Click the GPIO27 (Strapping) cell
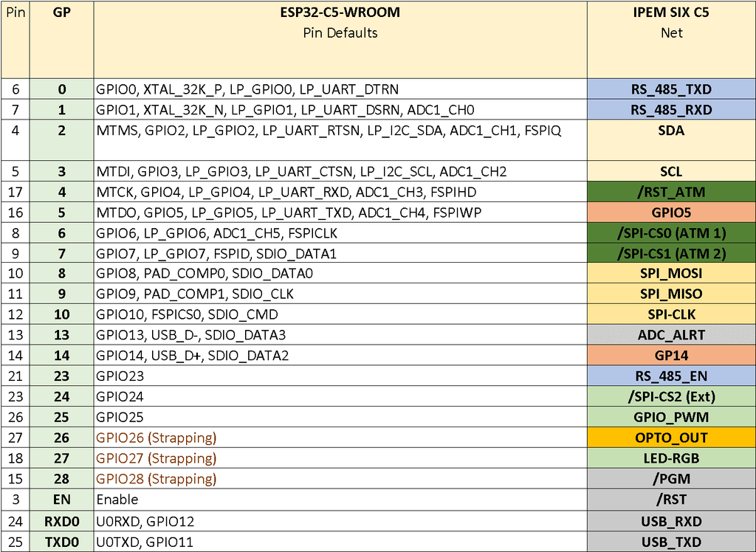 click(340, 458)
